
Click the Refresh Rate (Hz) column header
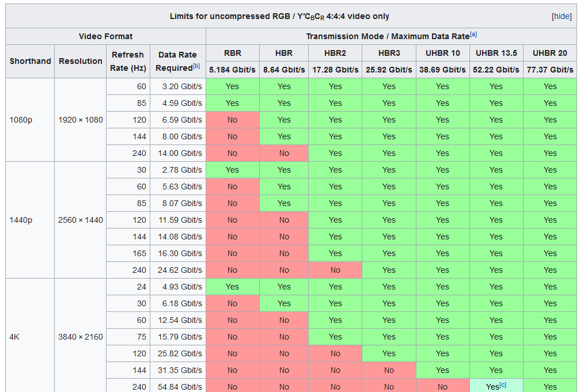[x=128, y=61]
